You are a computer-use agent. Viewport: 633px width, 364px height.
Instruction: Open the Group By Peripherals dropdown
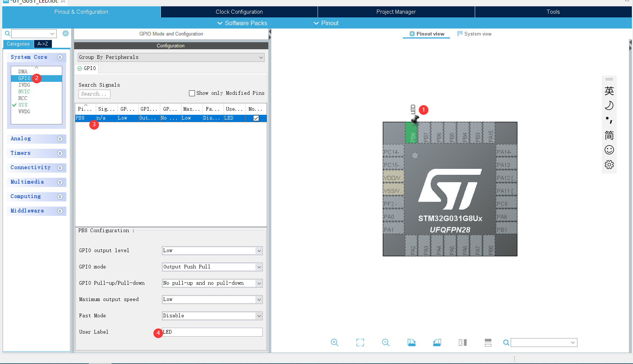pos(171,57)
